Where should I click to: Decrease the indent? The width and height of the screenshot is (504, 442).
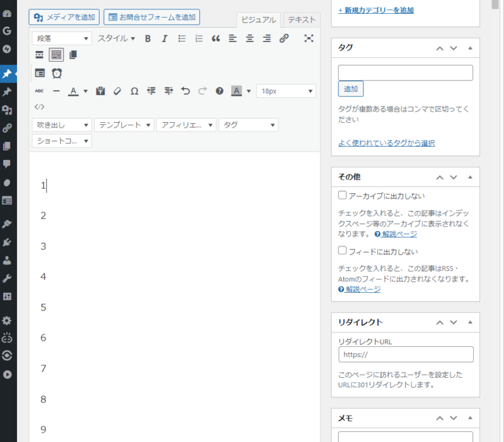pyautogui.click(x=151, y=91)
